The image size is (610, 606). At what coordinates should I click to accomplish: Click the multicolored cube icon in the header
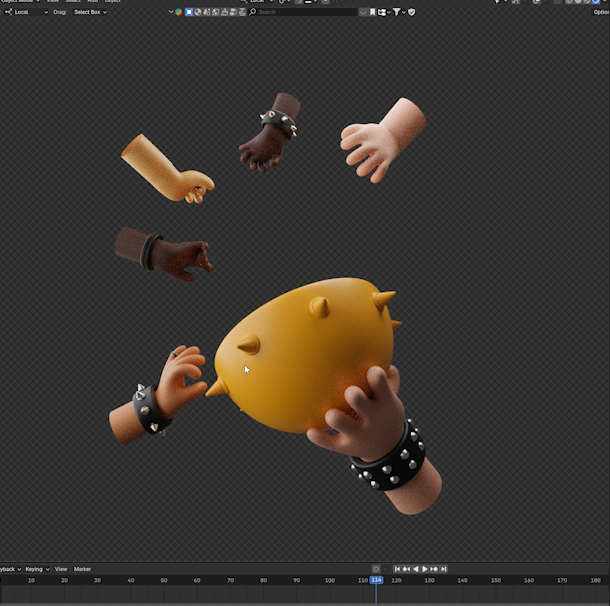(179, 12)
